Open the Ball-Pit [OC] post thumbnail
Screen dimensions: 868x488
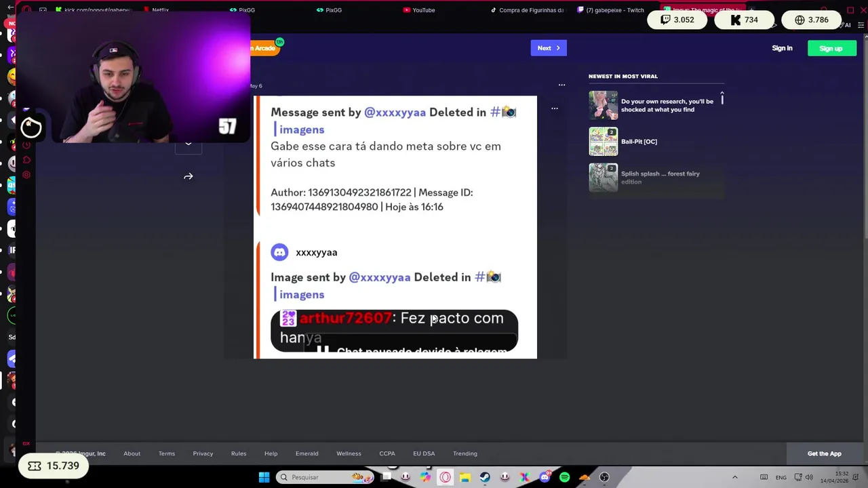[603, 142]
